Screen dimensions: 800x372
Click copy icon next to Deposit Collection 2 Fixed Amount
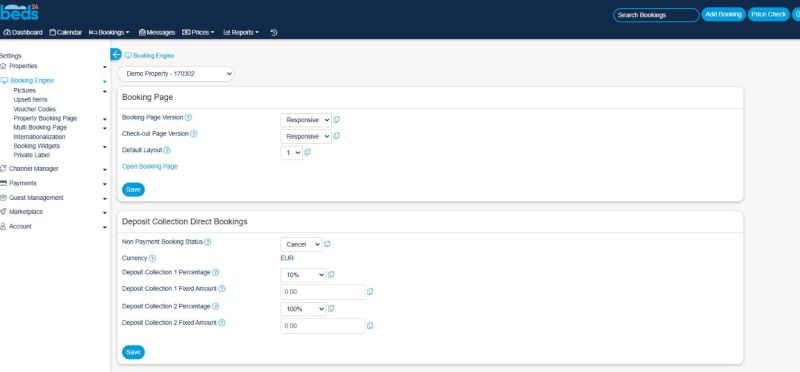pos(370,326)
